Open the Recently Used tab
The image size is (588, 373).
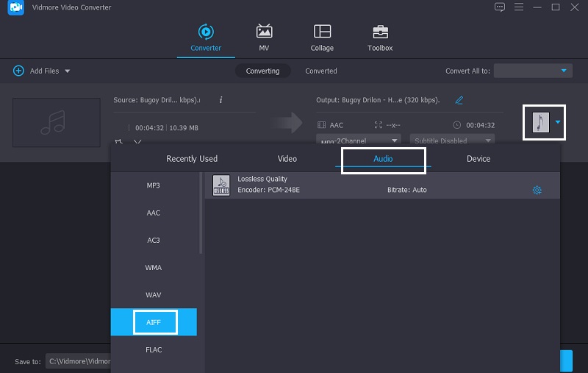coord(192,159)
